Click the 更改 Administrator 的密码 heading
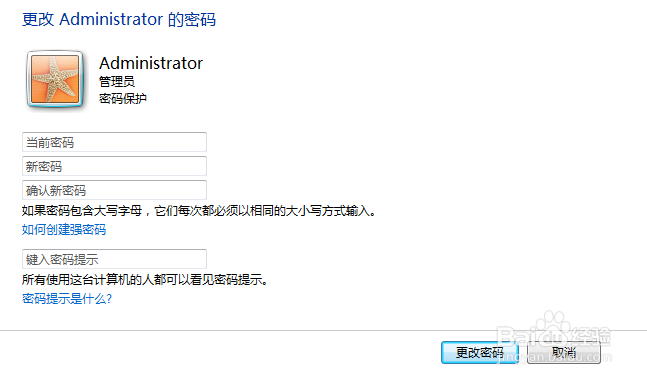Screen dimensions: 647x380 [119, 19]
